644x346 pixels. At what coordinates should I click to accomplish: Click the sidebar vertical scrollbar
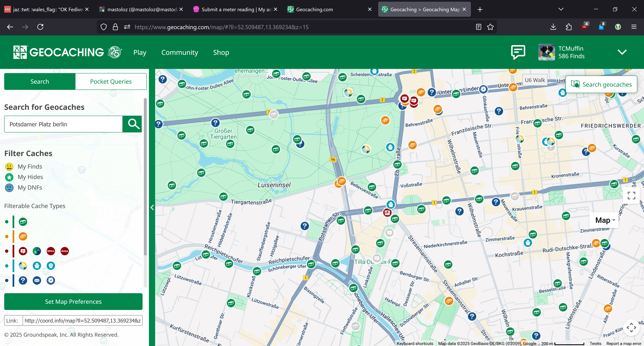click(145, 177)
